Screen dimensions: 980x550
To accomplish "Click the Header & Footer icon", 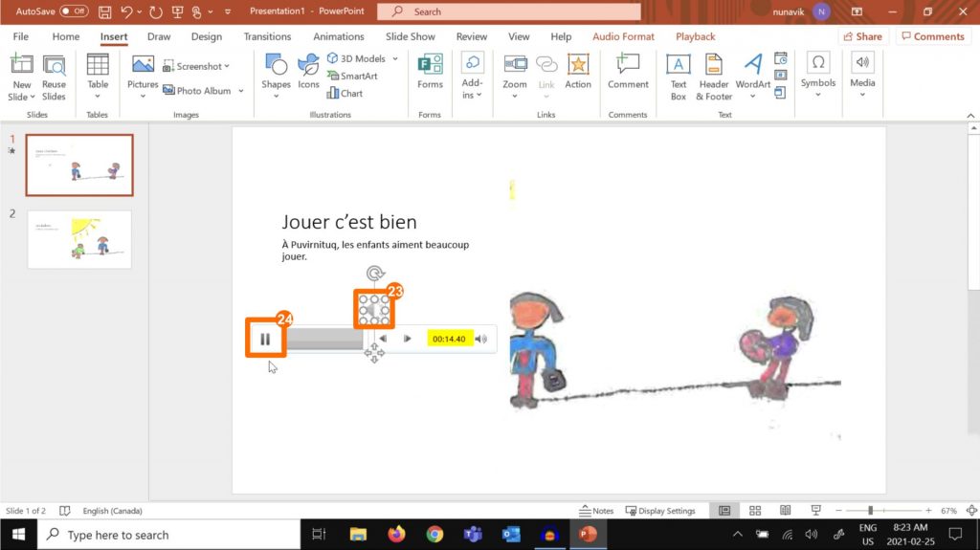I will 713,76.
